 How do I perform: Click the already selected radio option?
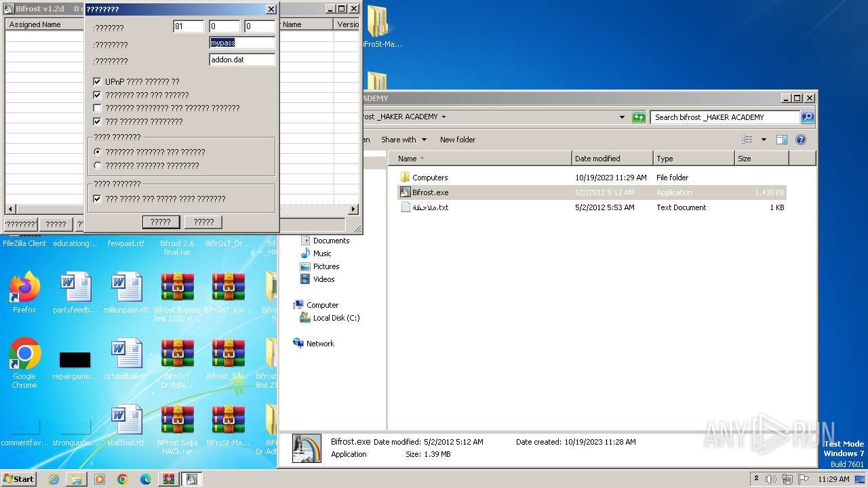[x=98, y=152]
